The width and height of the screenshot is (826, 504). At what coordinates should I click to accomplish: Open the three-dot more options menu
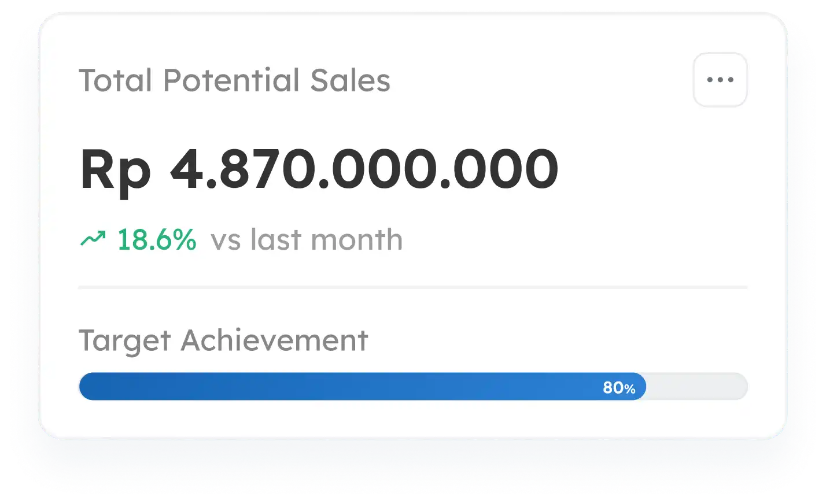tap(720, 80)
